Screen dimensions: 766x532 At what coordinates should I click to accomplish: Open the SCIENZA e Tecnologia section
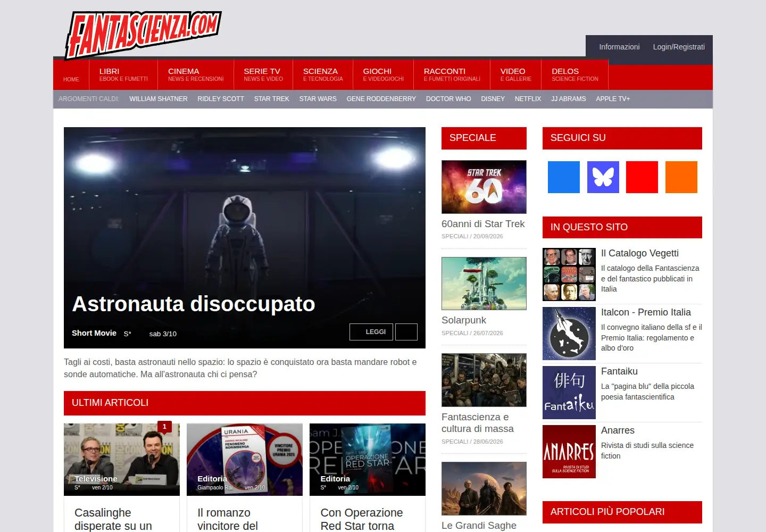(323, 74)
